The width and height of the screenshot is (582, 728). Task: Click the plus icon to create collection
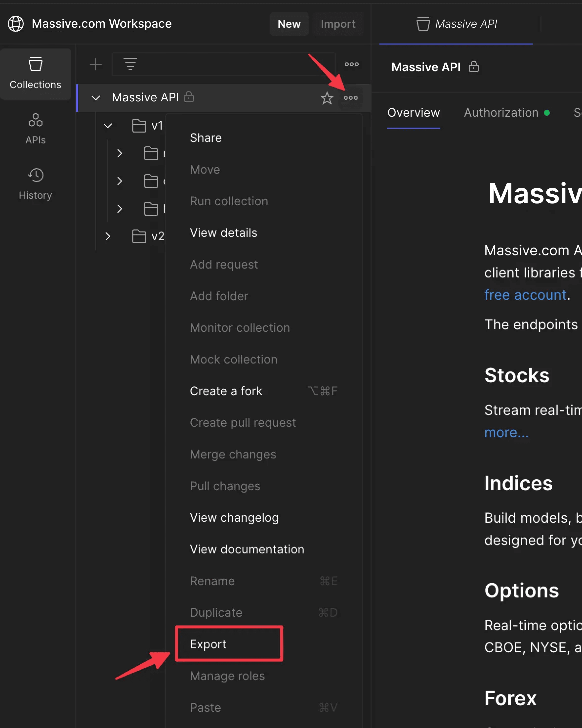96,64
